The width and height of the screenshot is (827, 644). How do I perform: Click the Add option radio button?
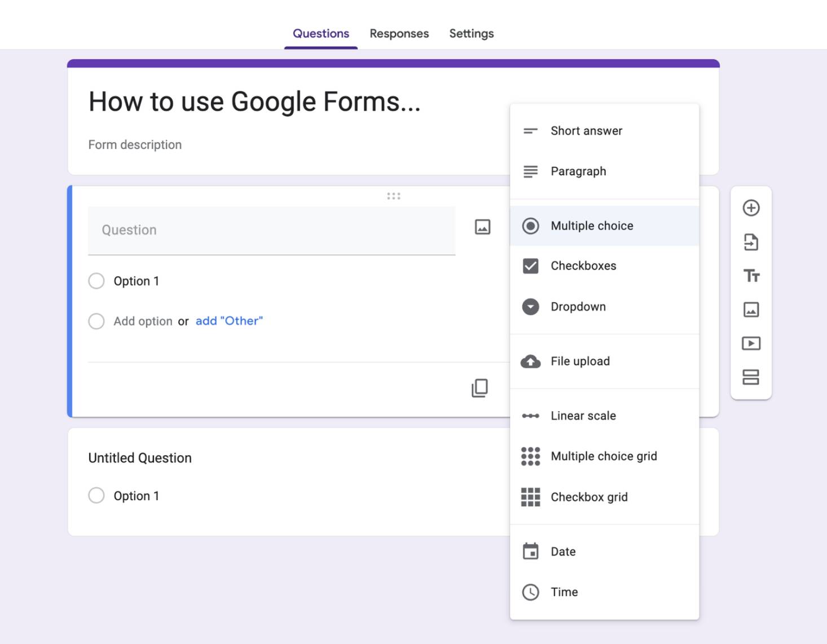tap(96, 321)
